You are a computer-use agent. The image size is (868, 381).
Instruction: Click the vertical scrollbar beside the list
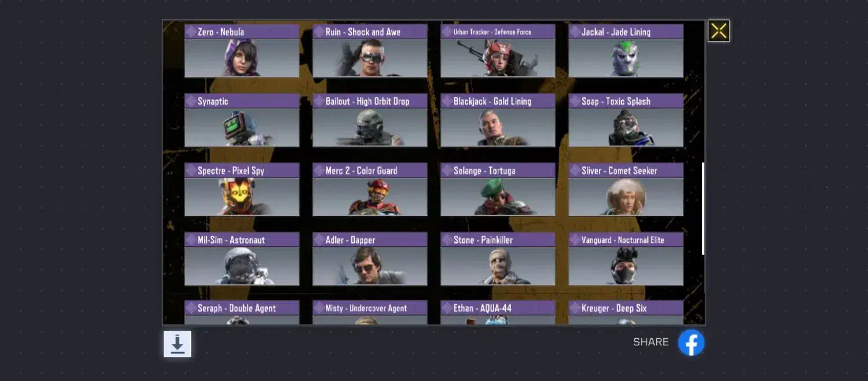tap(703, 209)
